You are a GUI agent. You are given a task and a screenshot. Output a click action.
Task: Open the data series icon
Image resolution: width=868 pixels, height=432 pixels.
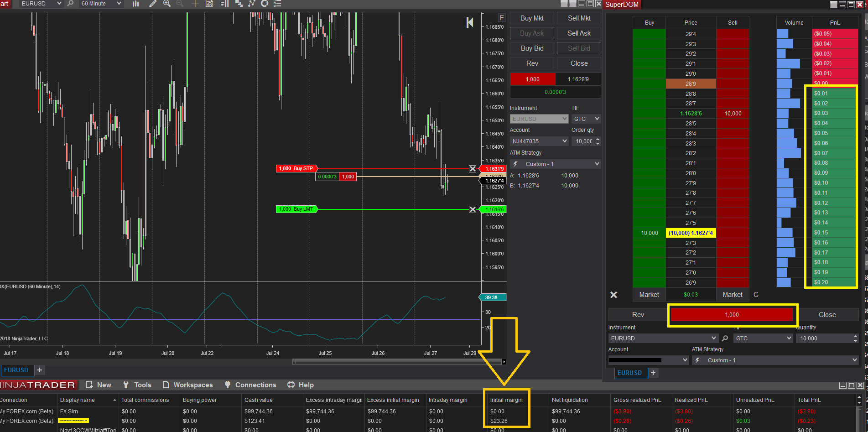coord(239,4)
